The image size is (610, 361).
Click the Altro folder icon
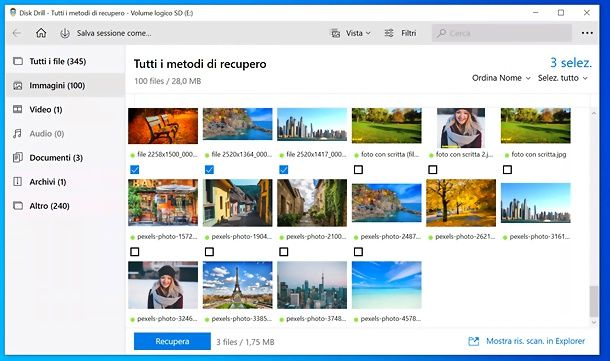click(x=18, y=206)
